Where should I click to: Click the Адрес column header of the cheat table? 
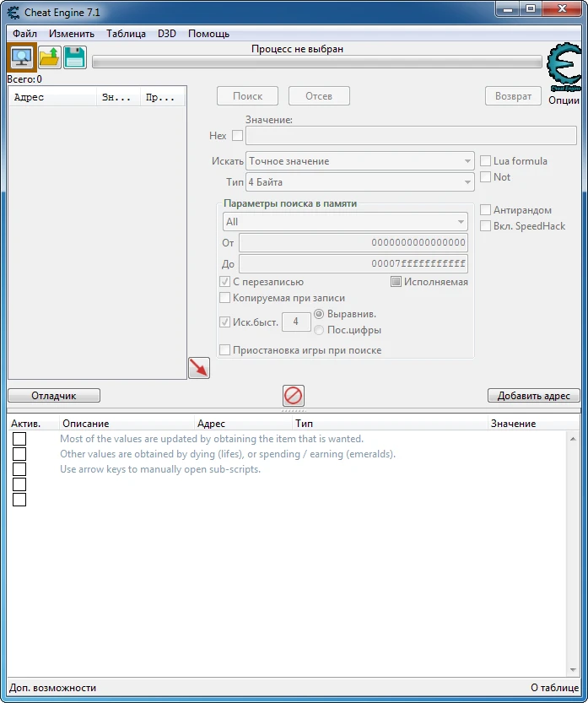pos(243,424)
